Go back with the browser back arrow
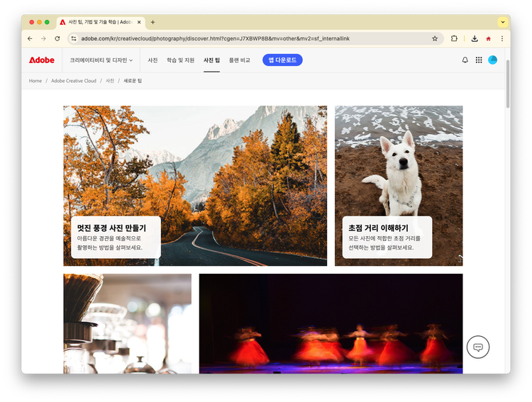Screen dimensions: 532x402 (x=30, y=39)
